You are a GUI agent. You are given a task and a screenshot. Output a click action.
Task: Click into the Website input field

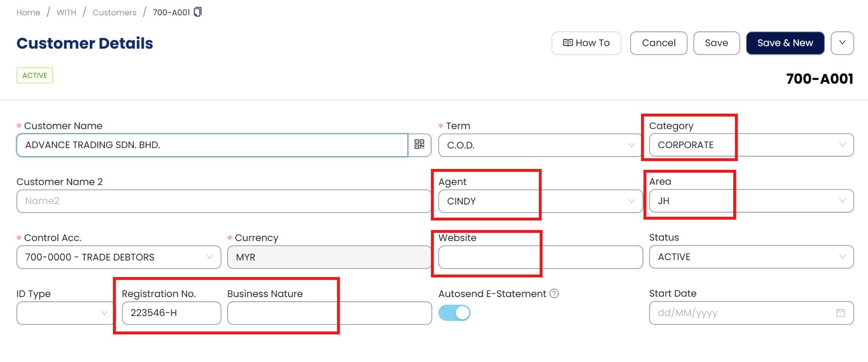pos(540,257)
